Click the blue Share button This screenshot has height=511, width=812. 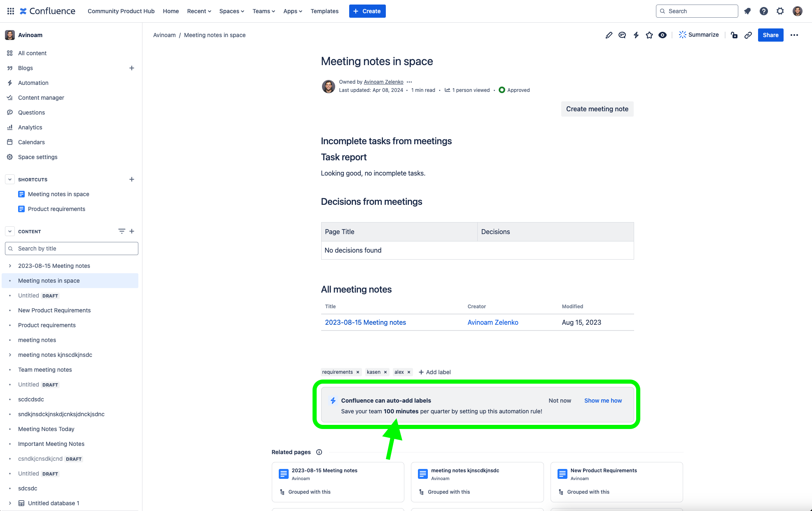click(770, 35)
